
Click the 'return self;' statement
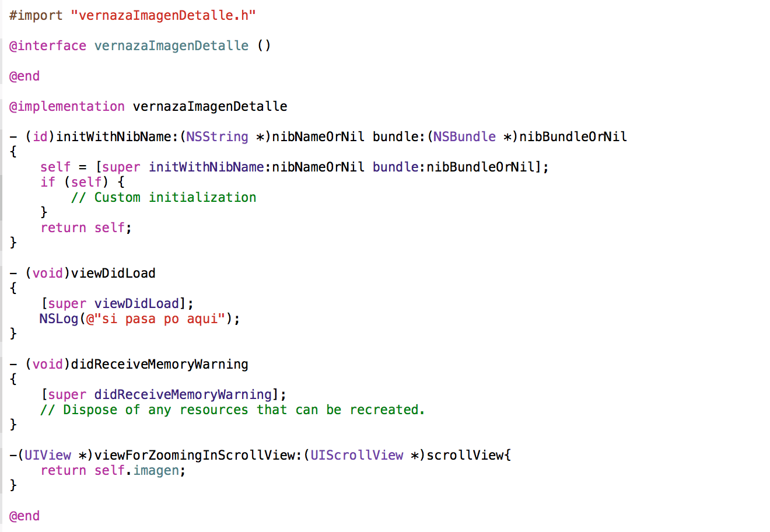[86, 228]
